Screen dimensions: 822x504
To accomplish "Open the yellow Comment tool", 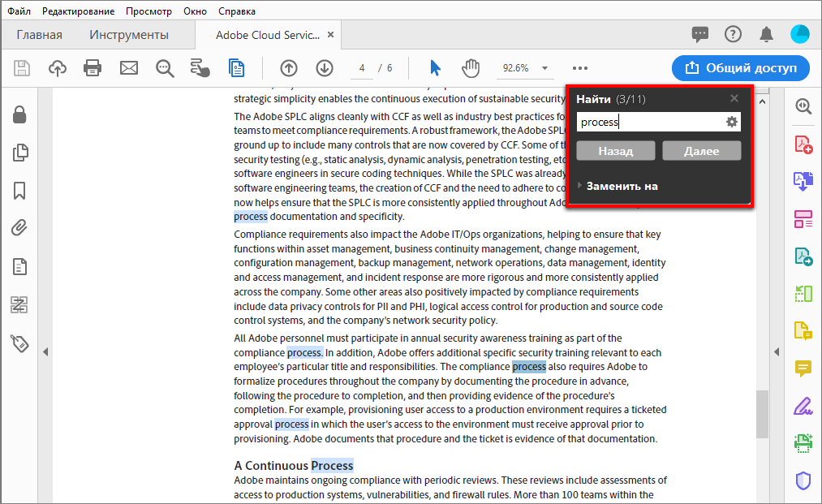I will 803,368.
